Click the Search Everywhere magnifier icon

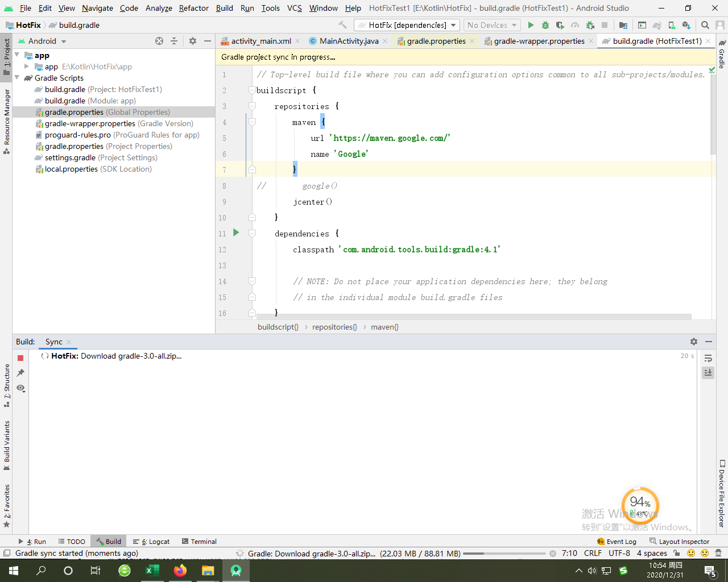pos(705,25)
